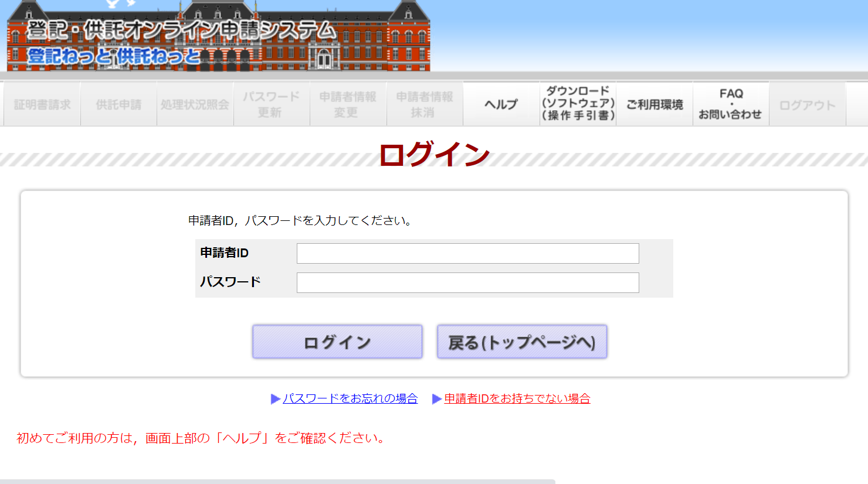
Task: Click the ログアウト navigation item
Action: [807, 104]
